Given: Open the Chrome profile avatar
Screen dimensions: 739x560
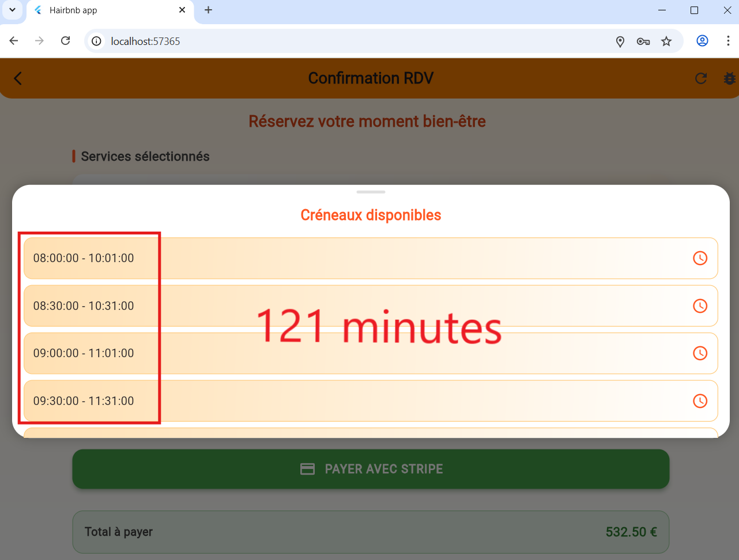Looking at the screenshot, I should coord(702,41).
